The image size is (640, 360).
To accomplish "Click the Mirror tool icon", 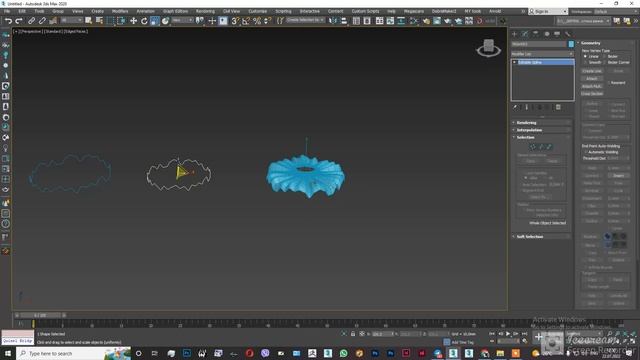I will (333, 21).
